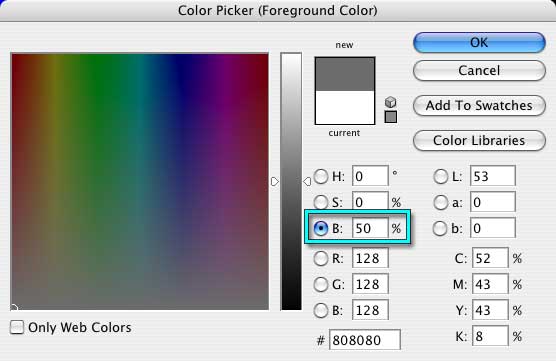Select the R red radio button
The height and width of the screenshot is (361, 556).
[321, 259]
